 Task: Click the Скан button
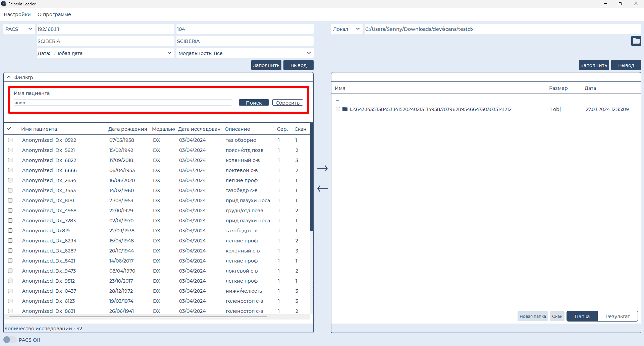coord(557,316)
